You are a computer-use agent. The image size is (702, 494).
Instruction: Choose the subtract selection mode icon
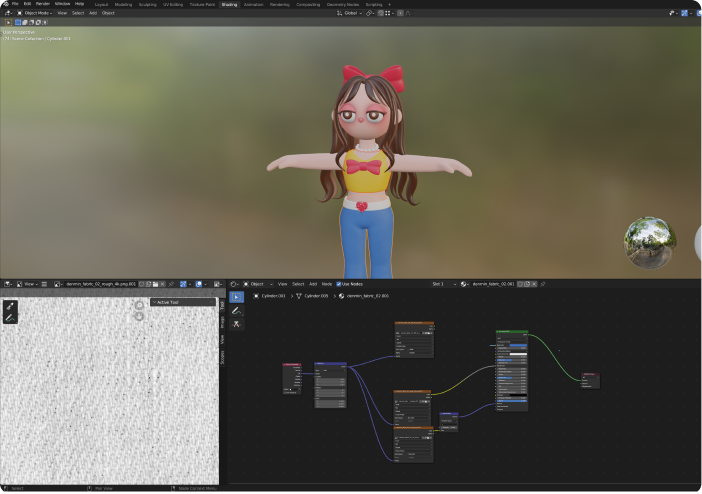pos(31,22)
